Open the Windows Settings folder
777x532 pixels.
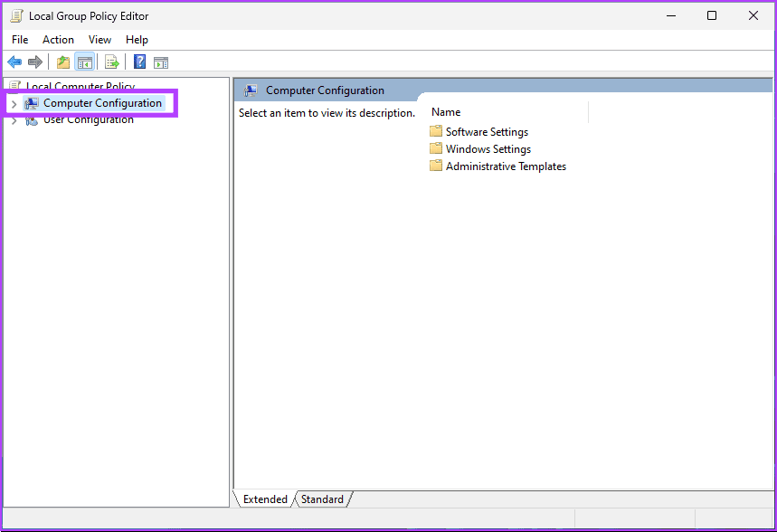pyautogui.click(x=485, y=148)
